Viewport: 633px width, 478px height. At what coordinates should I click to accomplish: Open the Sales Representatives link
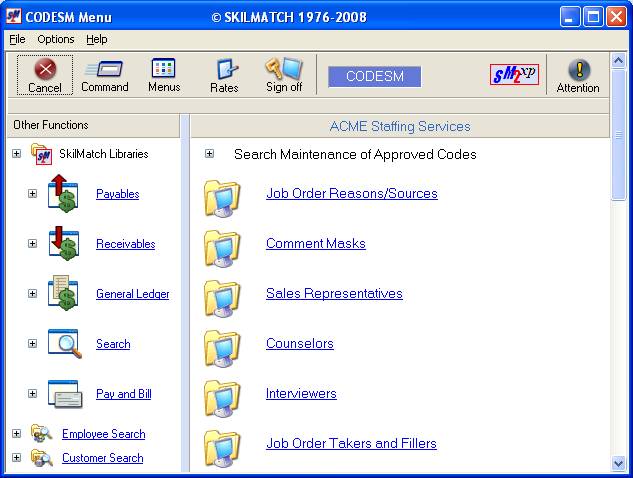tap(334, 294)
